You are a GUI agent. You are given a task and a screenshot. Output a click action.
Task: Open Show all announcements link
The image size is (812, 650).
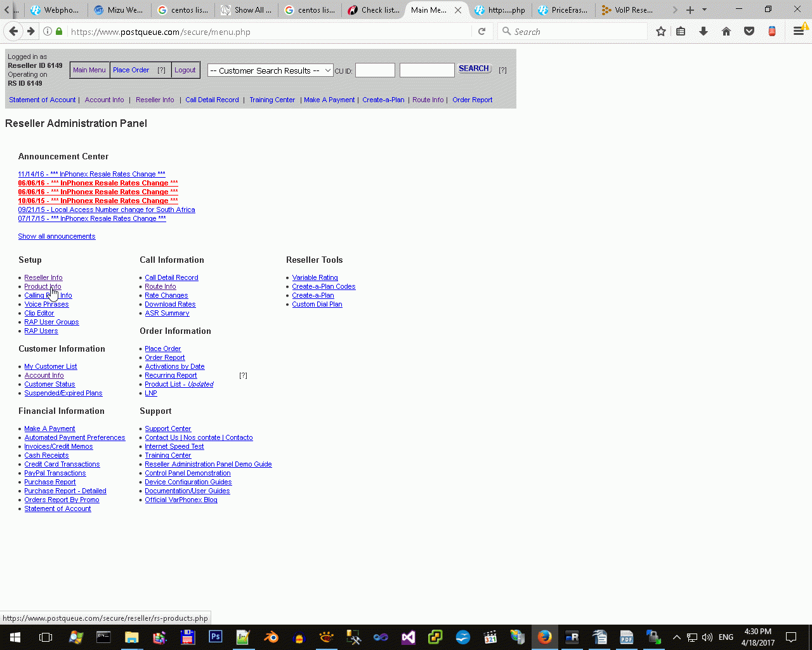click(56, 236)
